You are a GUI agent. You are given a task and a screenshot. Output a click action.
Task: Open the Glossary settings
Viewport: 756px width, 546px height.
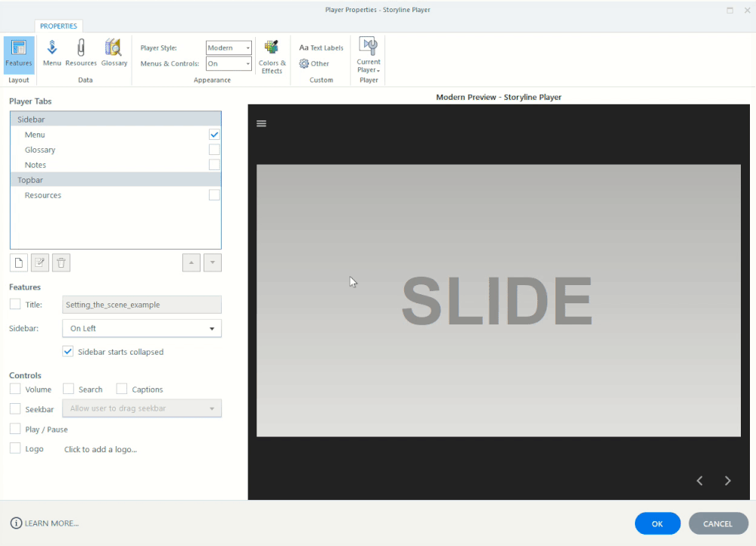pyautogui.click(x=114, y=54)
